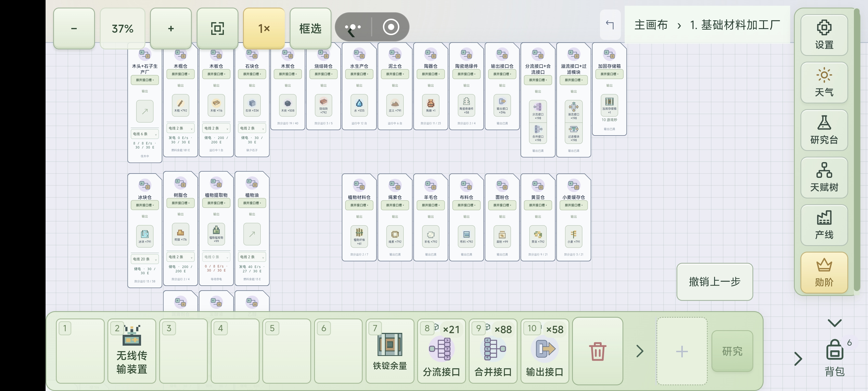Open the 勋阶 rank panel
The image size is (868, 391).
(824, 273)
